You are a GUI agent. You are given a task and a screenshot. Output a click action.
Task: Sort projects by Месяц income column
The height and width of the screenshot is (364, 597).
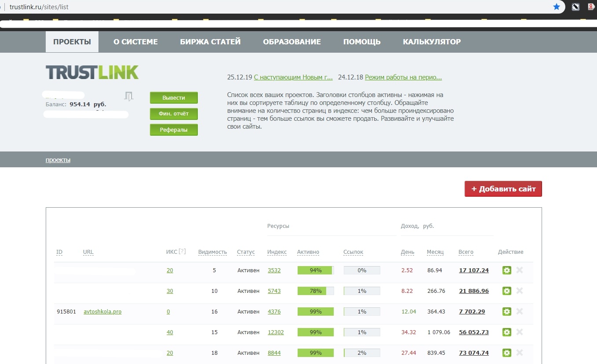point(435,252)
